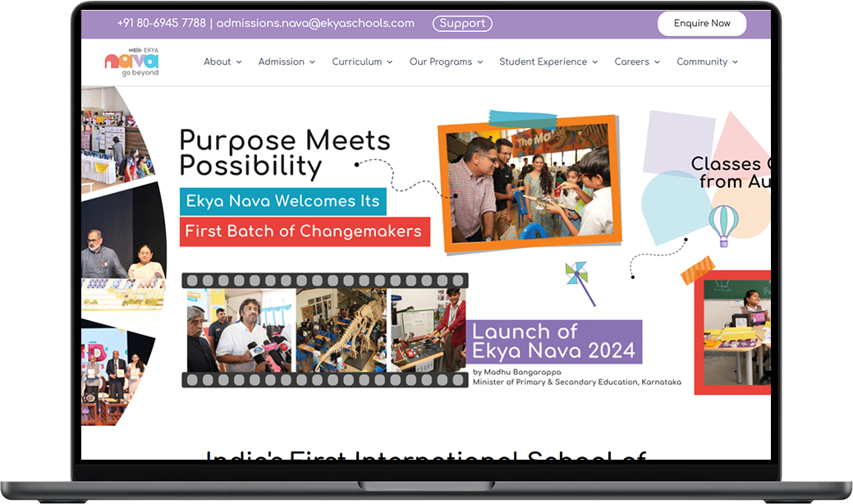This screenshot has width=853, height=504.
Task: Open the Community menu
Action: tap(706, 62)
